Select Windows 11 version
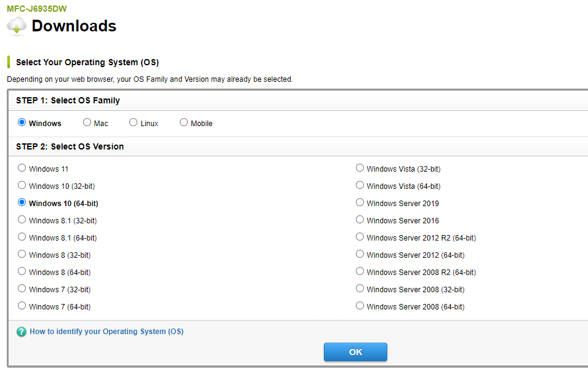 click(x=22, y=168)
